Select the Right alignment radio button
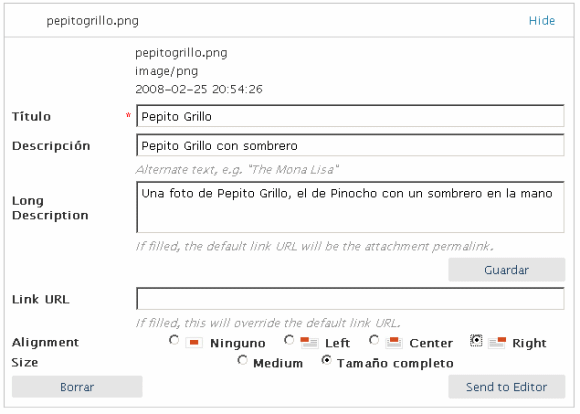 (x=476, y=340)
